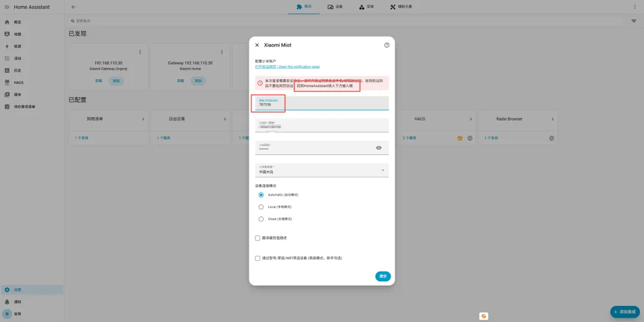Click the orange S input-method icon
The width and height of the screenshot is (644, 322).
pyautogui.click(x=484, y=316)
